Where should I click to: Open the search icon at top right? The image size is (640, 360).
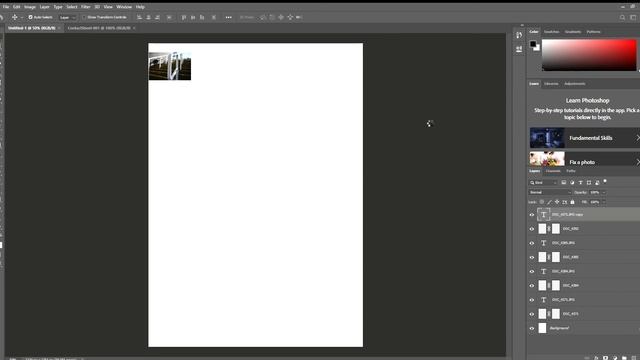click(x=622, y=17)
